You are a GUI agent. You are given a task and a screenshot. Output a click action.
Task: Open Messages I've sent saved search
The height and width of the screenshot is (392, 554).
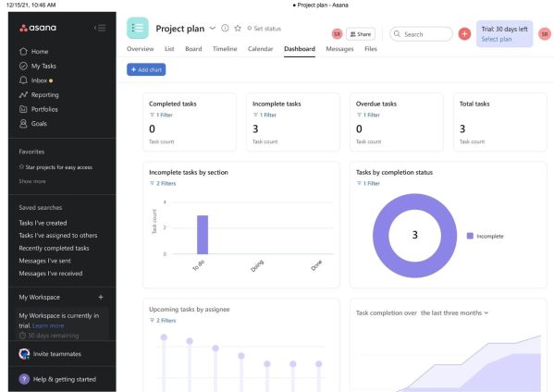[x=44, y=261]
